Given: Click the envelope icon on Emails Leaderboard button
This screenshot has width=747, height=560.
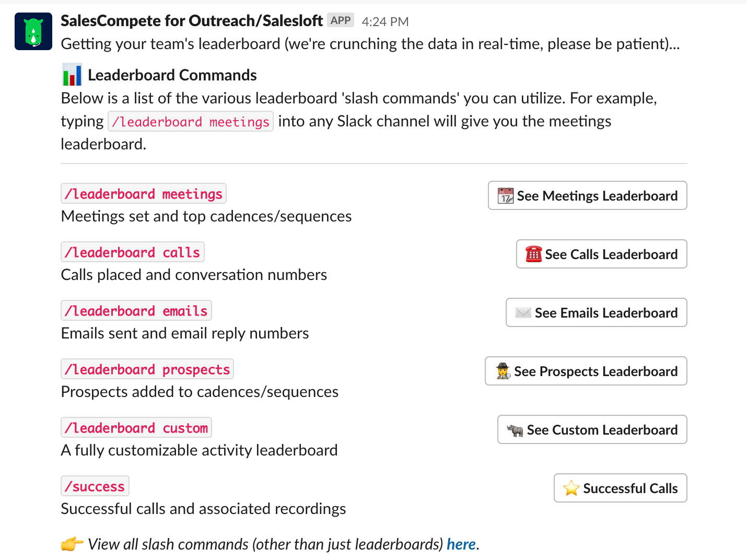Looking at the screenshot, I should click(523, 312).
